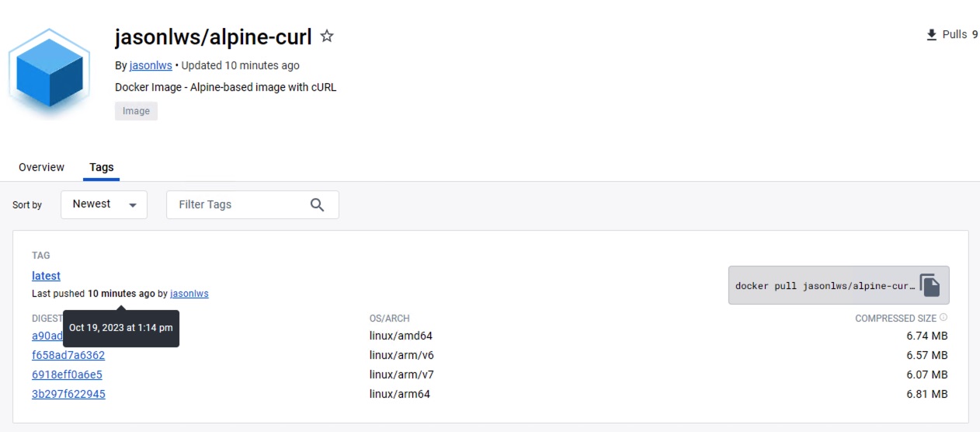
Task: Open digest 3b297f622945
Action: point(68,394)
